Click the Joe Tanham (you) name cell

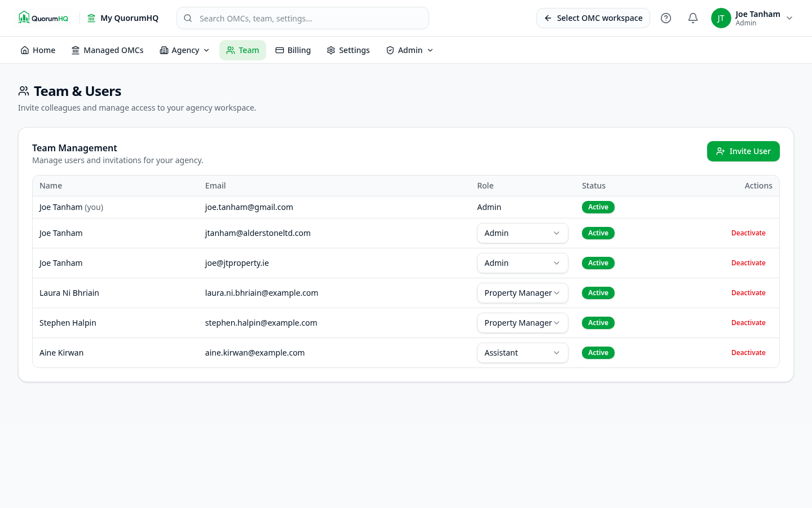(71, 207)
